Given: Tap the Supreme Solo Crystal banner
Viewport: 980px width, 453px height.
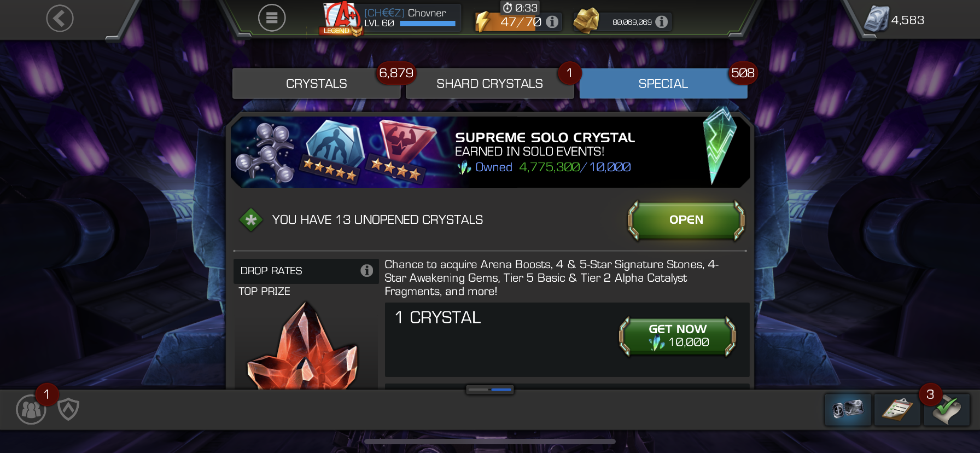Looking at the screenshot, I should click(x=490, y=152).
